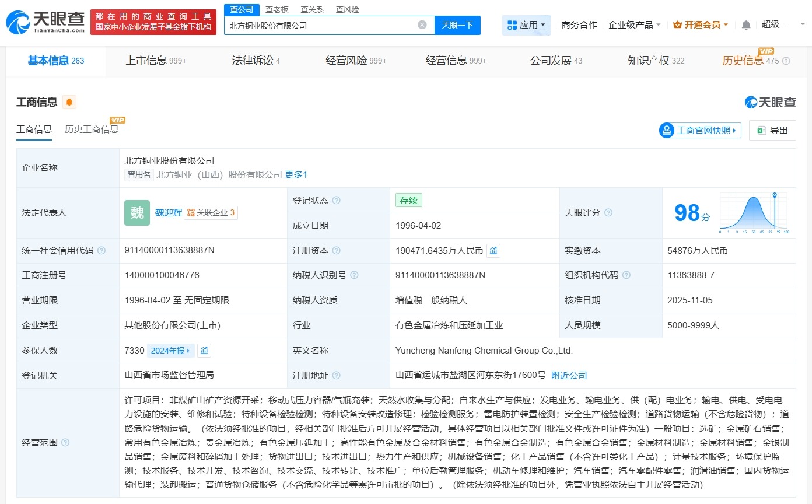Click the help icon next to 组织机构代码
The width and height of the screenshot is (812, 504).
coord(626,275)
